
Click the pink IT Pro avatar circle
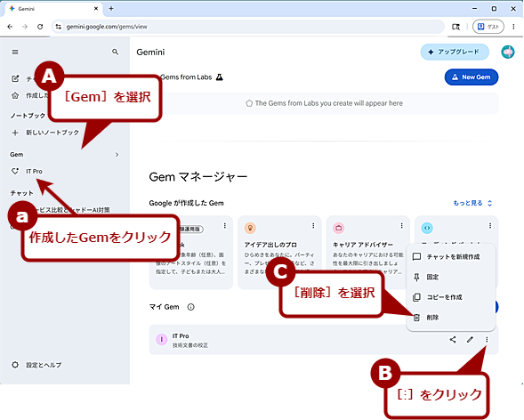pyautogui.click(x=162, y=340)
